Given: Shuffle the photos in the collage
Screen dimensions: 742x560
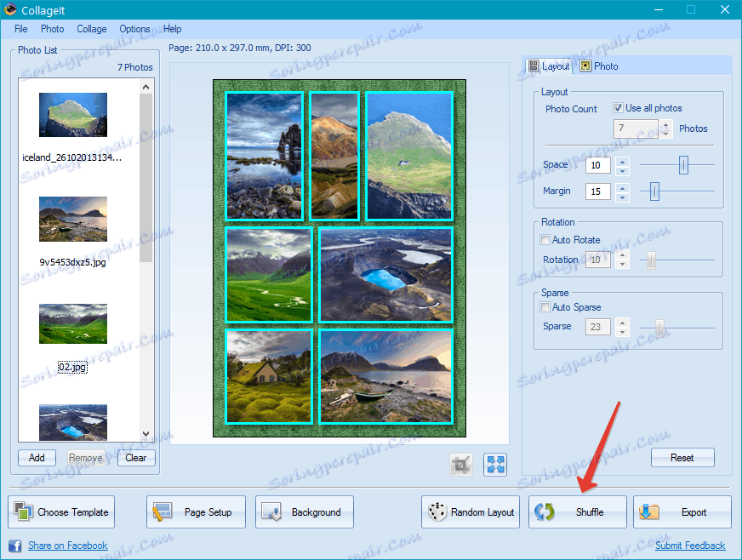Looking at the screenshot, I should click(577, 511).
